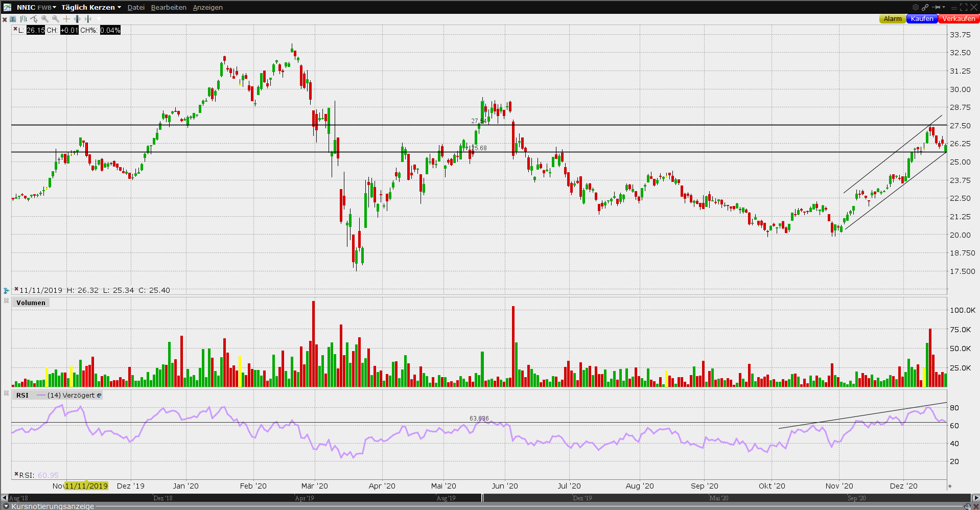Click the zoom in magnifier

45,19
